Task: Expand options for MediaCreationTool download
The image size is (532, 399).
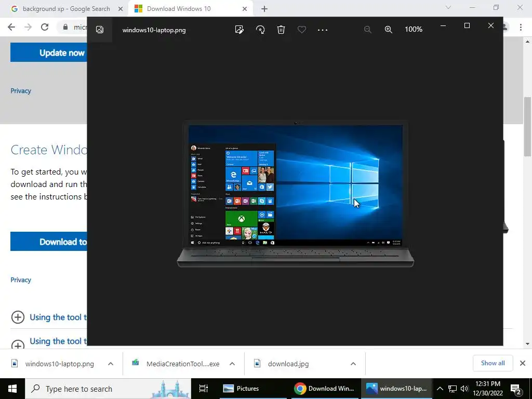Action: tap(232, 364)
